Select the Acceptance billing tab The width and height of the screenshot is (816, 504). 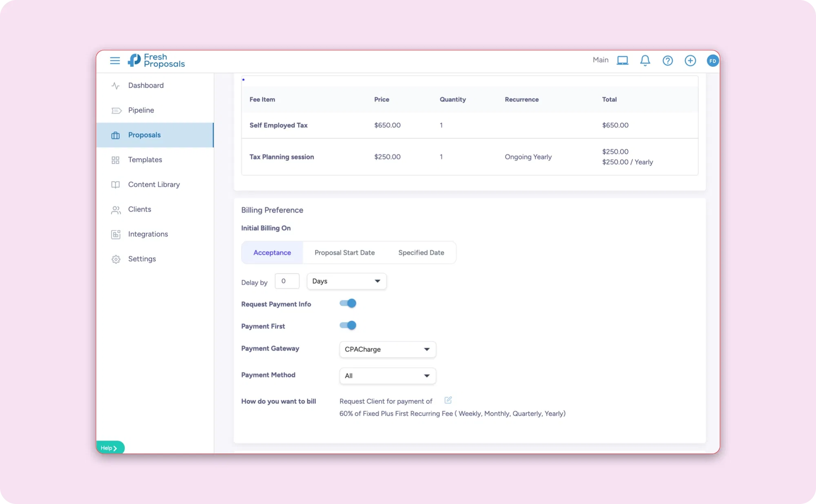point(272,253)
